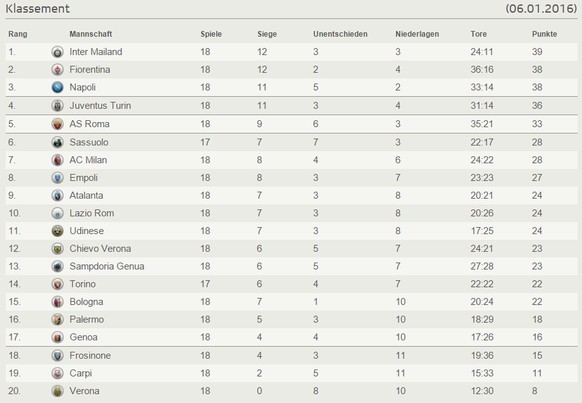Click the Mannschaft column header
Screen dimensions: 582x403
(91, 34)
